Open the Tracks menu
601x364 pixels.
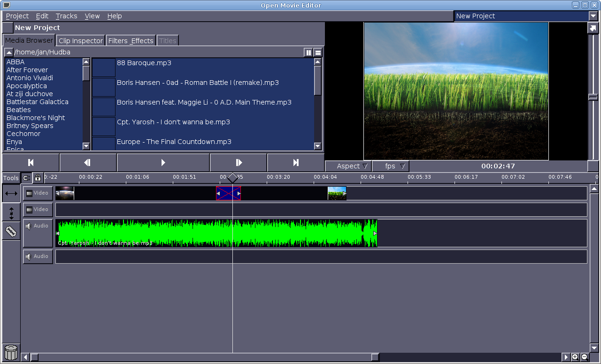67,16
